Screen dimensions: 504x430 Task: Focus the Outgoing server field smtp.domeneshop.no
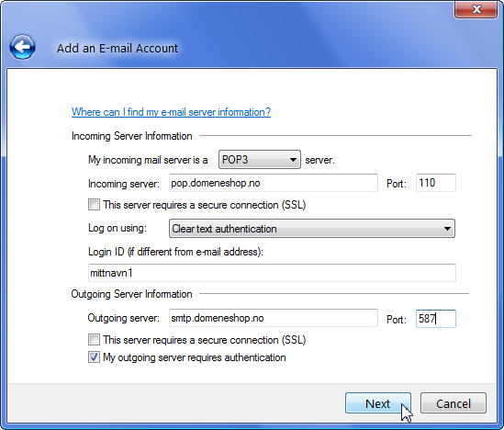(x=274, y=318)
